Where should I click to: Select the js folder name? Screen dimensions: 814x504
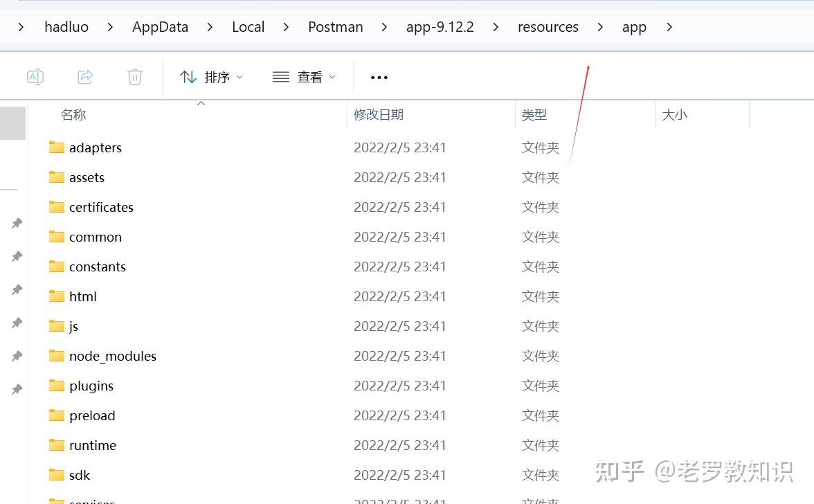(73, 327)
